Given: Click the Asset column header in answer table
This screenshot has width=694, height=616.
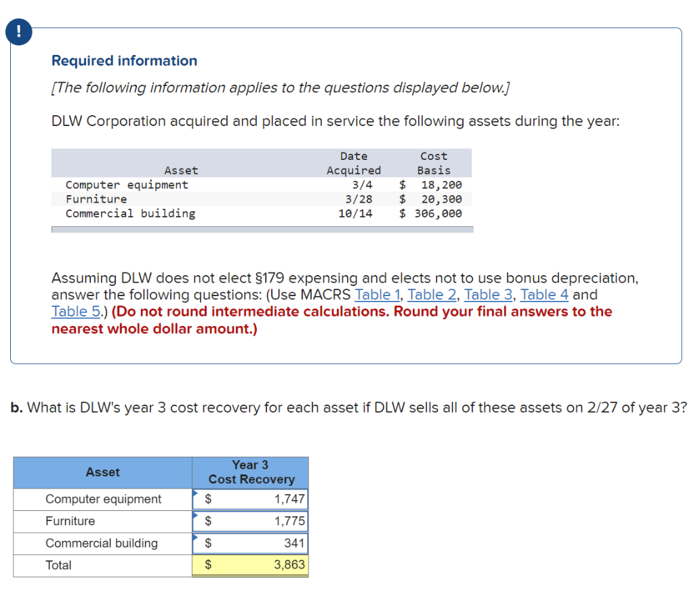Looking at the screenshot, I should click(x=103, y=472).
